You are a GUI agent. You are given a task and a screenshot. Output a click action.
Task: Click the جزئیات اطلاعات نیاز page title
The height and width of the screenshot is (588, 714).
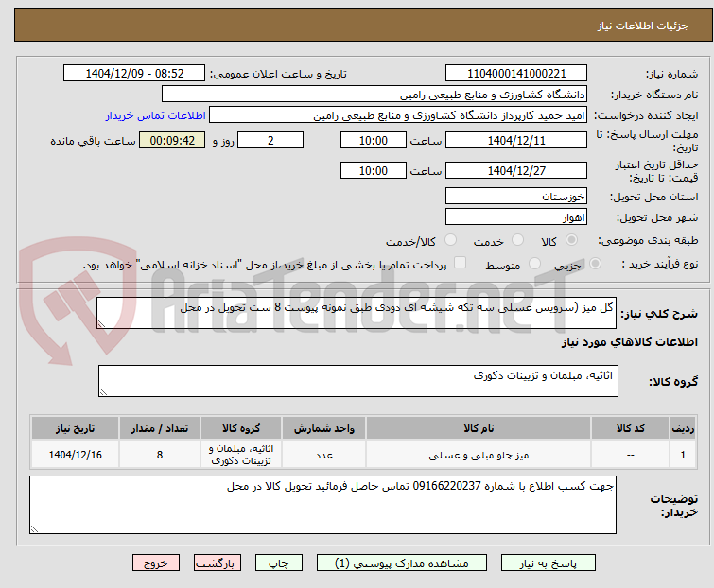click(x=643, y=26)
